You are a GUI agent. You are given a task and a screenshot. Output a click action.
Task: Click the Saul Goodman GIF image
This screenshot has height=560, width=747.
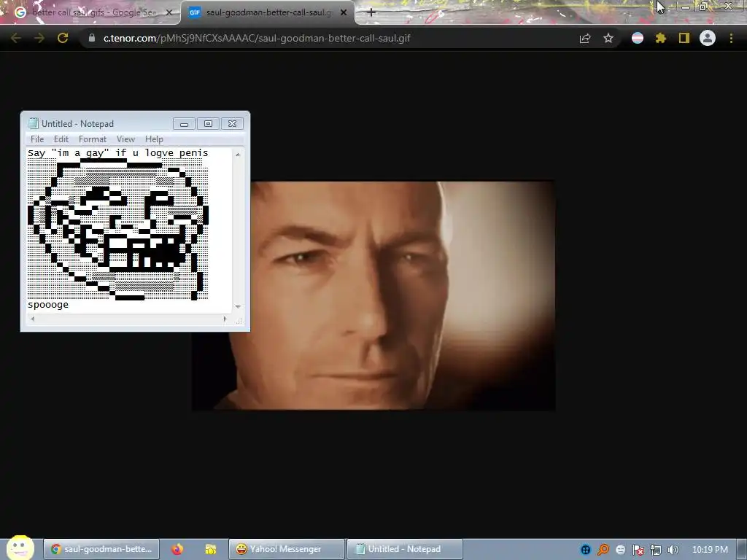373,295
